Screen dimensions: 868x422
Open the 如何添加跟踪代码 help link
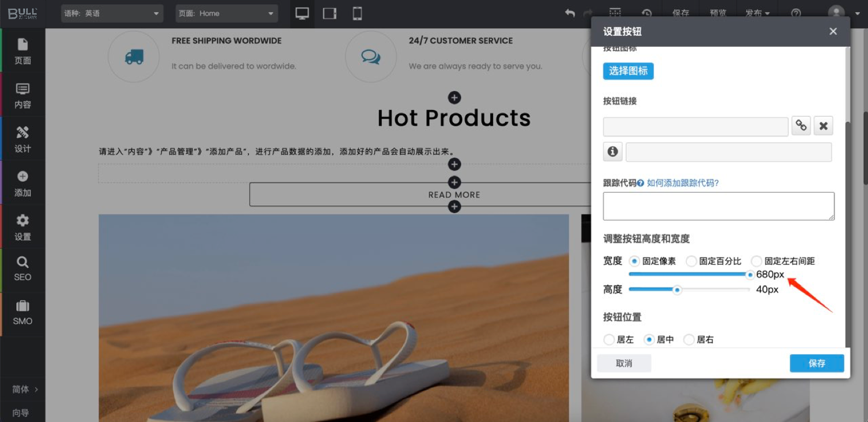click(x=683, y=183)
